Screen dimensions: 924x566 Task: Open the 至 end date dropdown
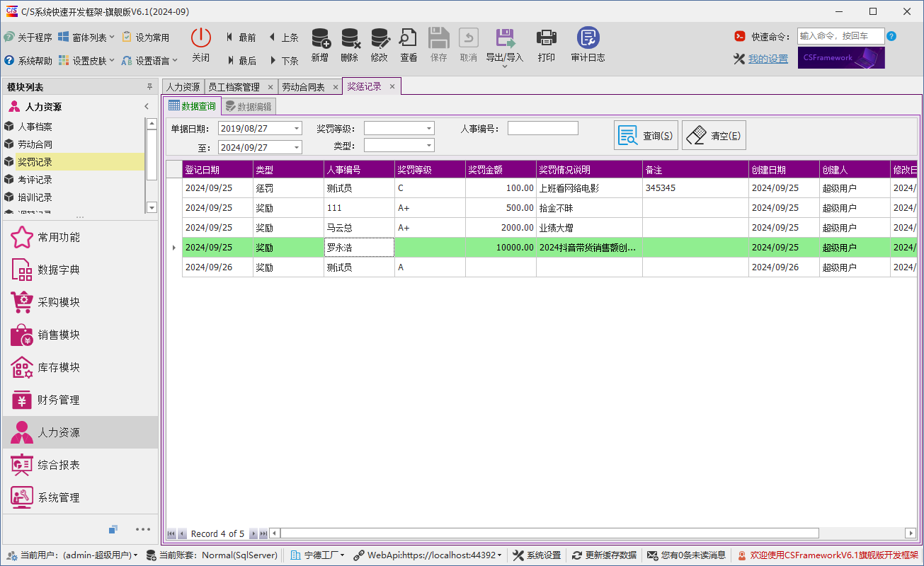(x=297, y=147)
